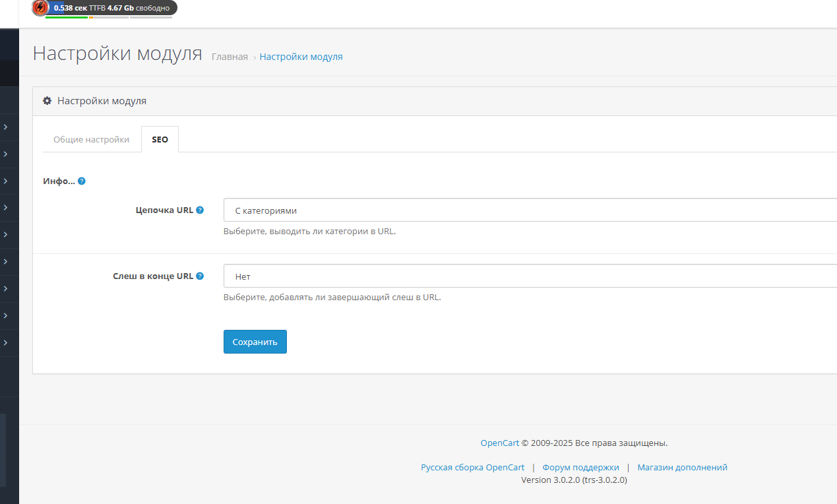The image size is (837, 504).
Task: Click the help icon beside Цепочка URL
Action: (200, 210)
